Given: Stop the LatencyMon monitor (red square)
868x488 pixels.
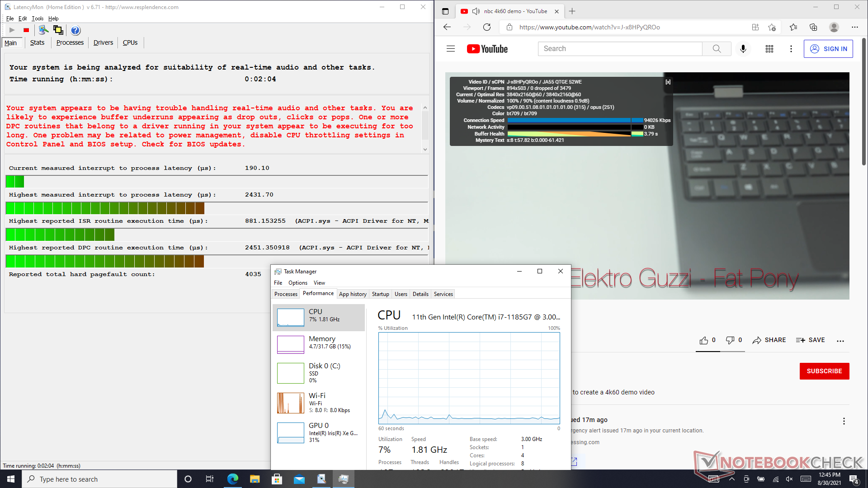Looking at the screenshot, I should [26, 30].
